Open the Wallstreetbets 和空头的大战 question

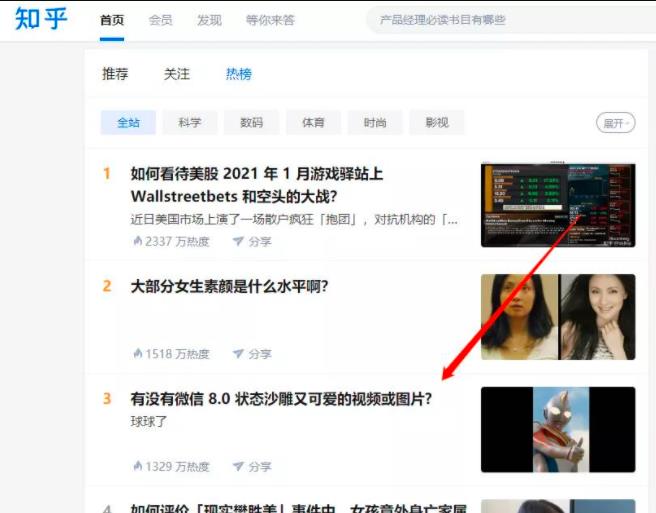click(x=257, y=185)
